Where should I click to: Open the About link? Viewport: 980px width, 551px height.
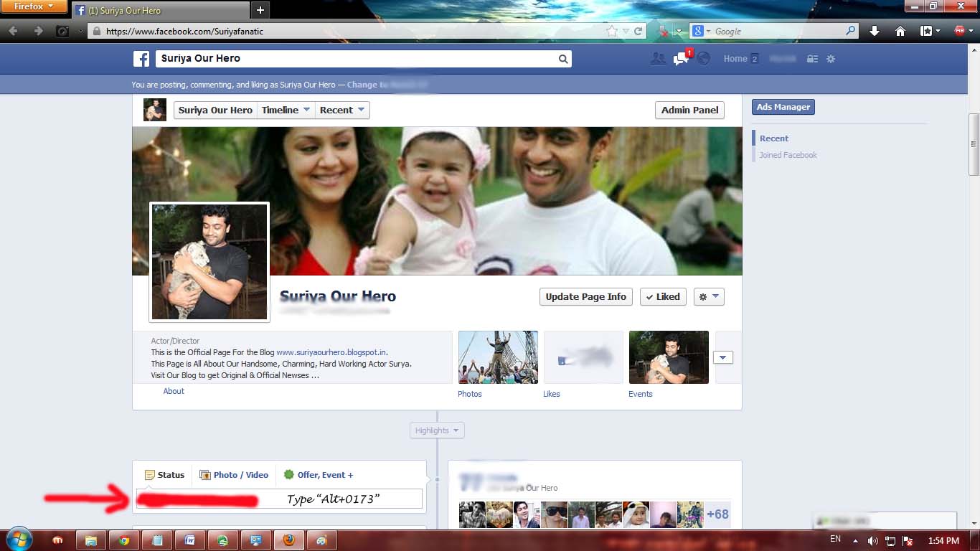point(174,391)
